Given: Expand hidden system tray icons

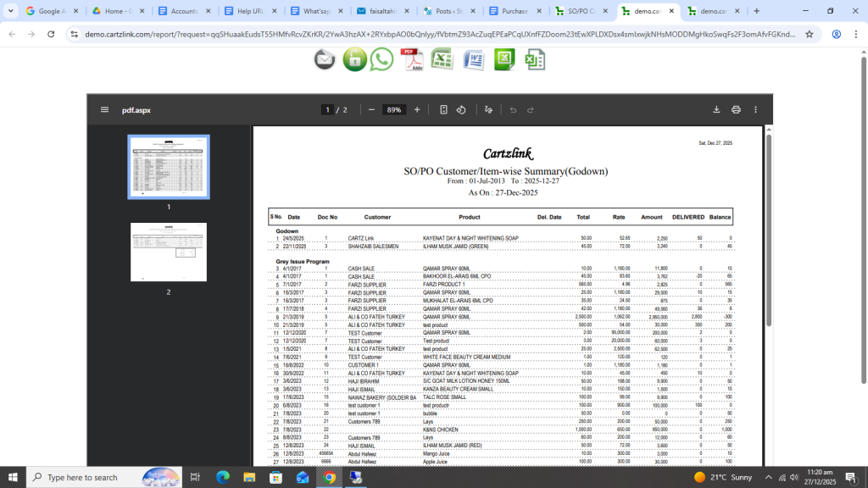Looking at the screenshot, I should coord(768,478).
